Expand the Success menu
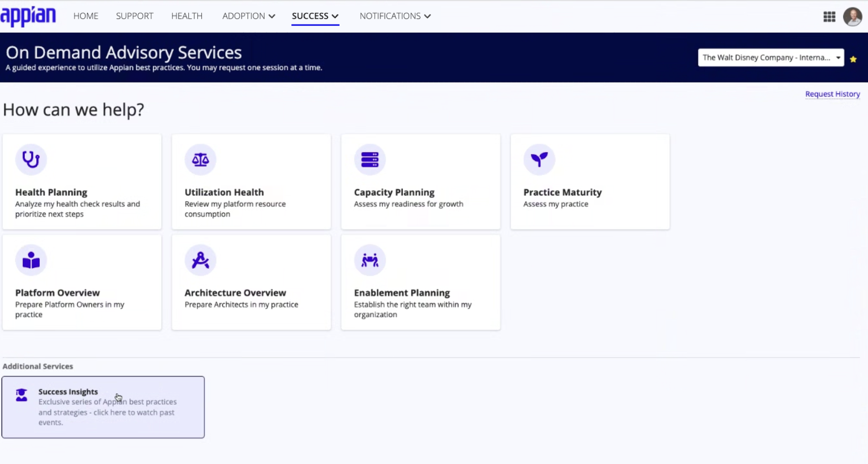This screenshot has height=464, width=868. 315,16
